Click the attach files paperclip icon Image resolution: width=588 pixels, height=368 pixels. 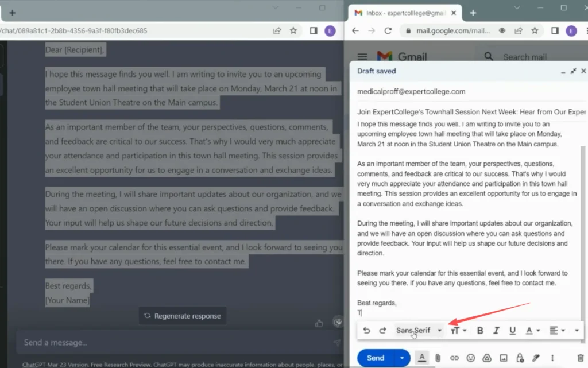(x=438, y=358)
